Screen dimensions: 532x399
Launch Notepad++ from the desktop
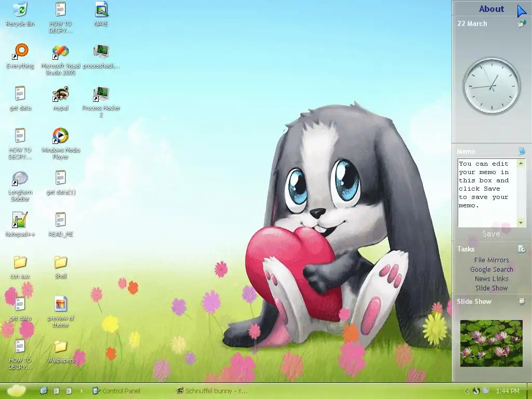(x=20, y=224)
